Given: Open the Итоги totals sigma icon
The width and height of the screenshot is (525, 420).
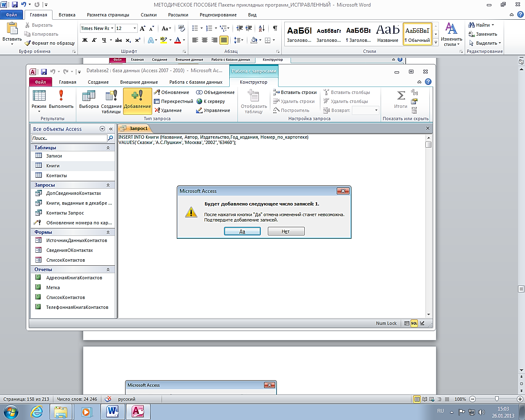Looking at the screenshot, I should [x=401, y=100].
